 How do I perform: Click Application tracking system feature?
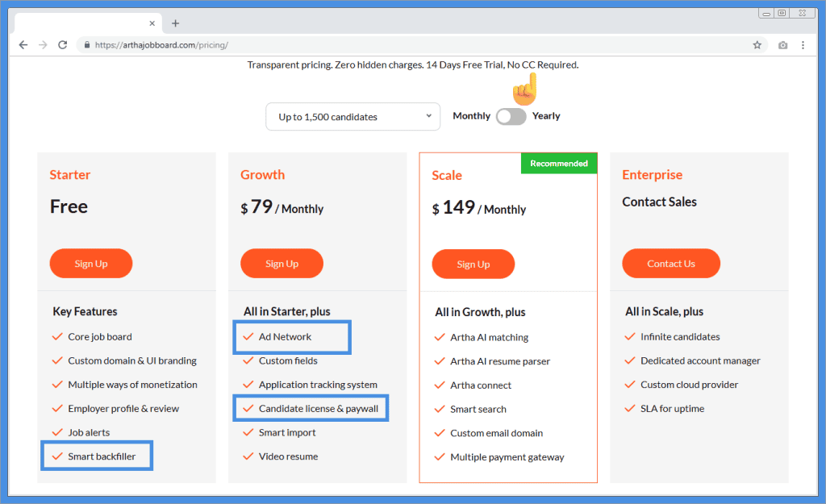318,385
